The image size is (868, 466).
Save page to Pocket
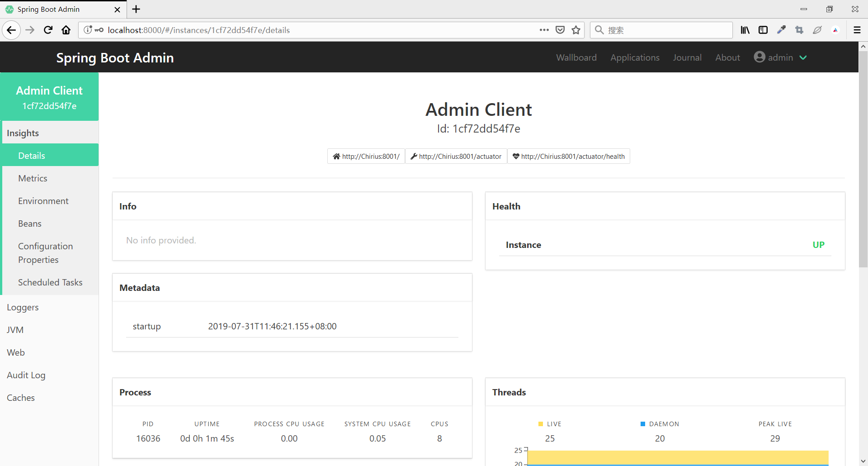(x=560, y=30)
